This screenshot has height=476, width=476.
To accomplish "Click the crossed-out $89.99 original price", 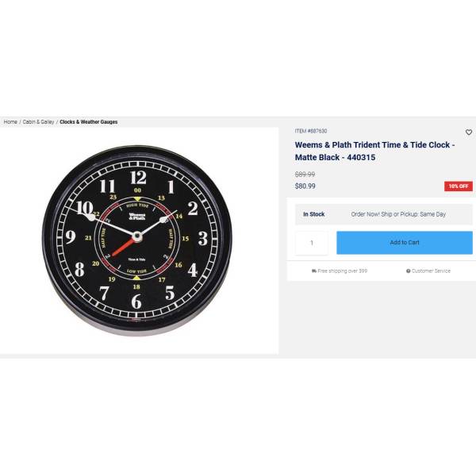I will (305, 175).
